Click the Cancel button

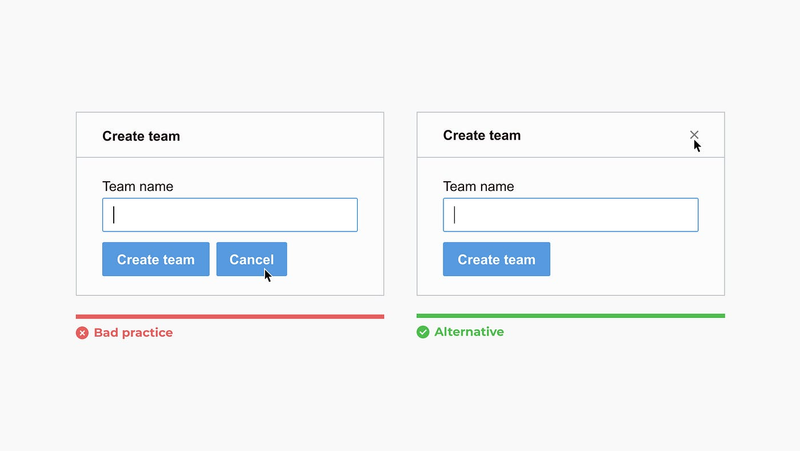(x=252, y=259)
